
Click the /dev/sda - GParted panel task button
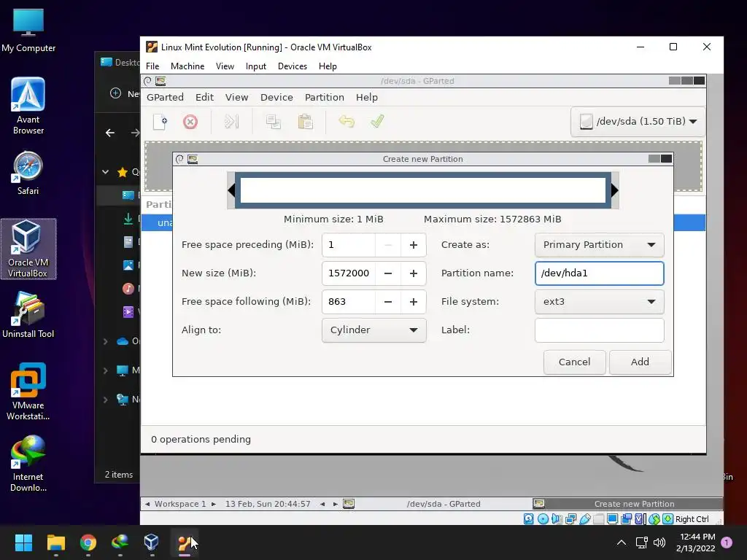click(438, 504)
